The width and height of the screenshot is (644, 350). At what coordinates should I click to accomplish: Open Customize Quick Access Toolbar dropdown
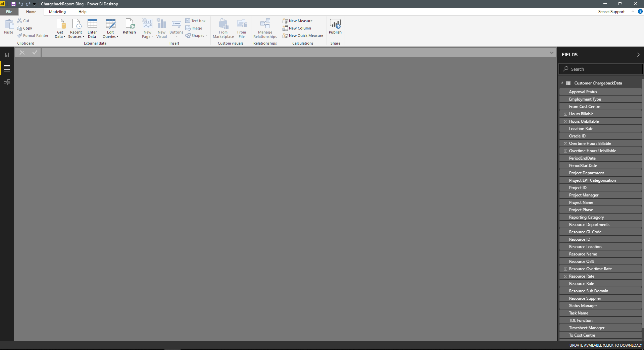click(34, 4)
